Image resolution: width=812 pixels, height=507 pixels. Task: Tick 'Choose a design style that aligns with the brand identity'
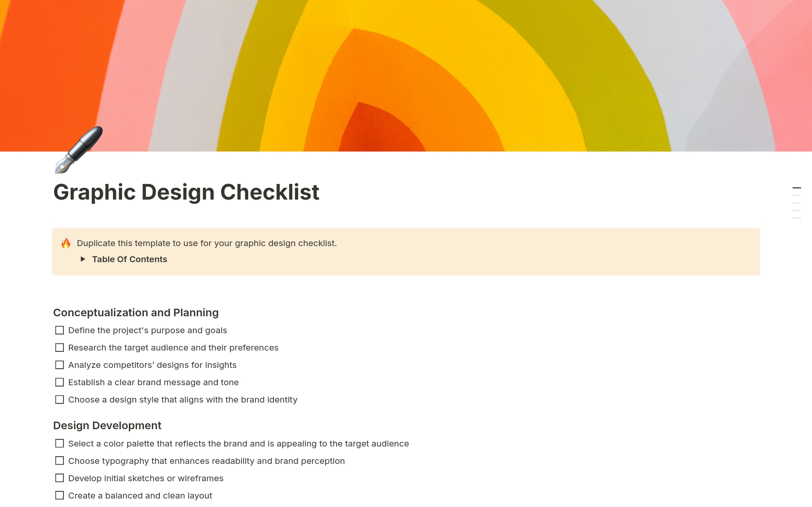[59, 399]
